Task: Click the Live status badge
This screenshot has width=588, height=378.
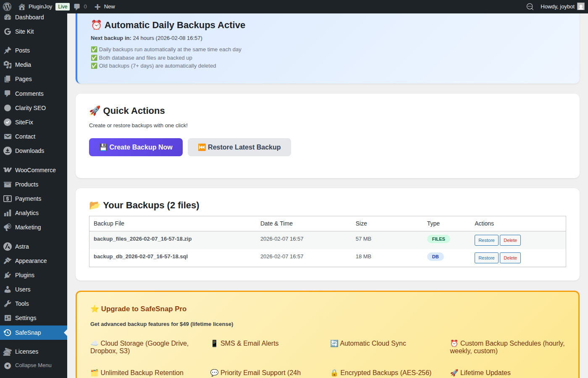Action: 63,7
